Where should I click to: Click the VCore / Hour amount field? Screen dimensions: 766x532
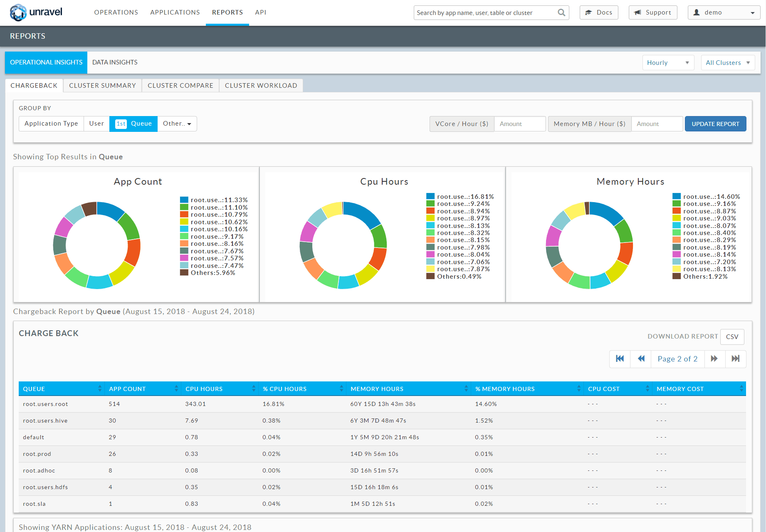(x=519, y=124)
